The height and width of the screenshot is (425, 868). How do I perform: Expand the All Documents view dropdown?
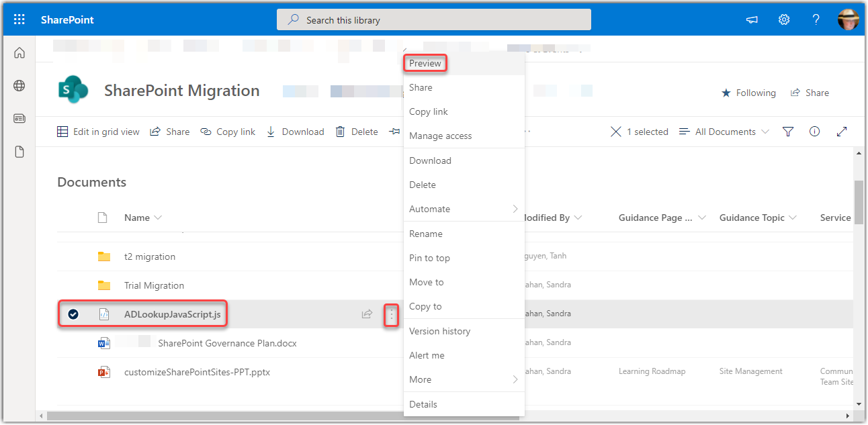tap(724, 132)
